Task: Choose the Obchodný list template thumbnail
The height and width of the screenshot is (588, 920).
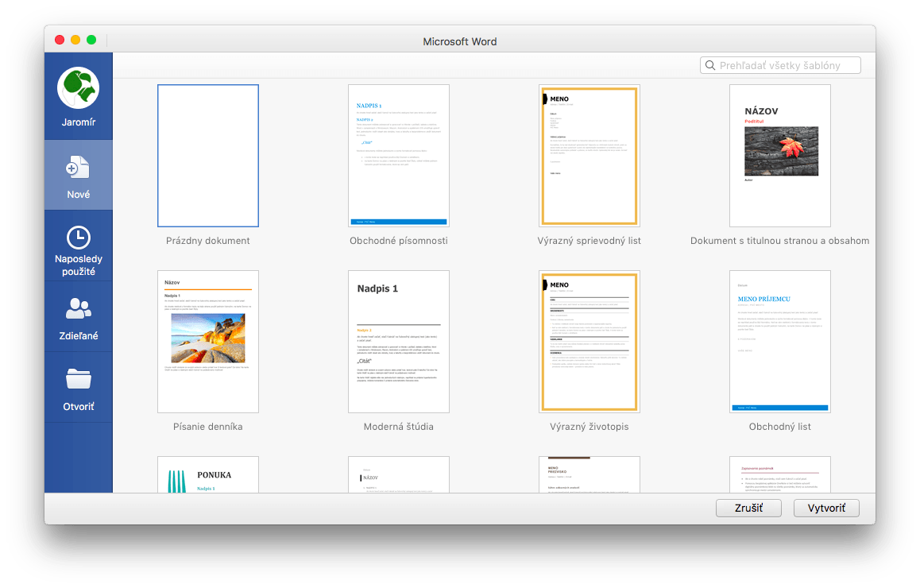Action: (779, 342)
